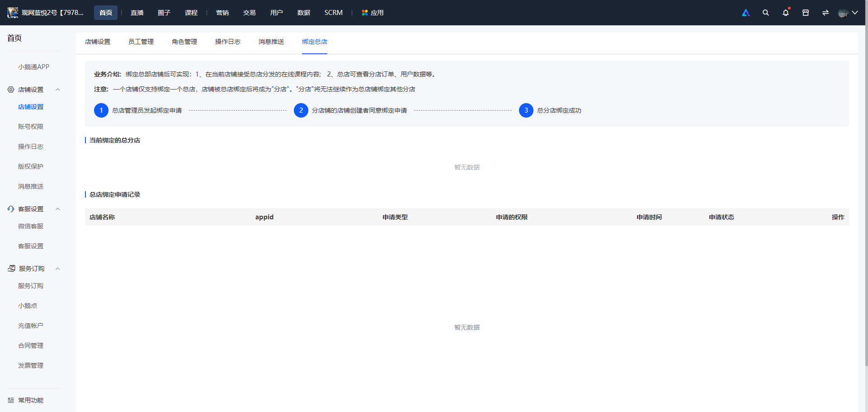Open the notification bell
This screenshot has height=412, width=868.
(786, 13)
